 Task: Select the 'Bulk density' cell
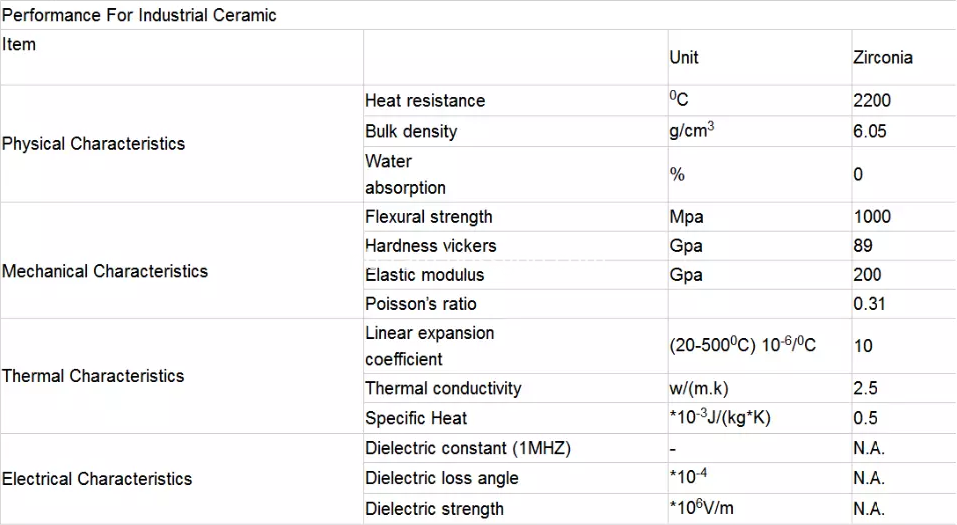516,131
